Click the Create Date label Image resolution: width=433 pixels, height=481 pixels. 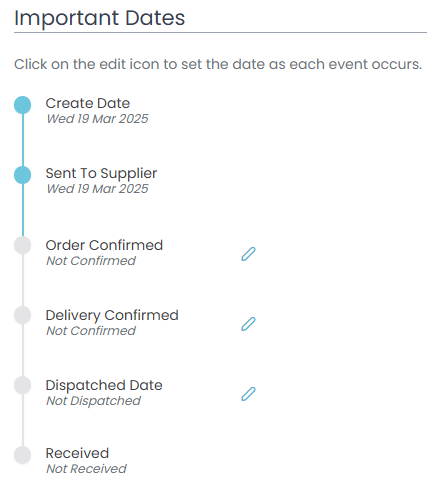pos(88,103)
